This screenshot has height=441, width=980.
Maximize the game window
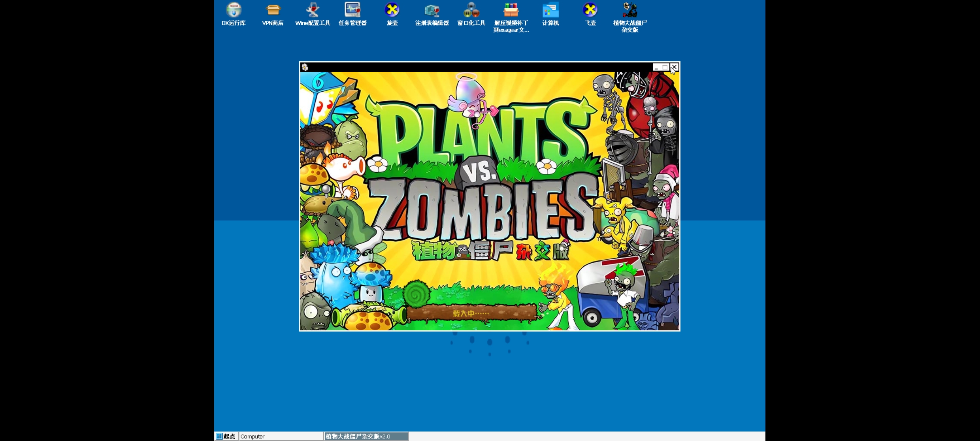(665, 67)
